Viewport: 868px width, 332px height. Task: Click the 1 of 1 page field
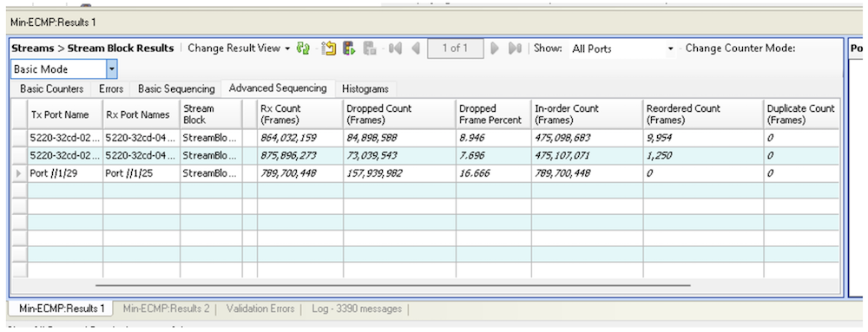[x=455, y=48]
